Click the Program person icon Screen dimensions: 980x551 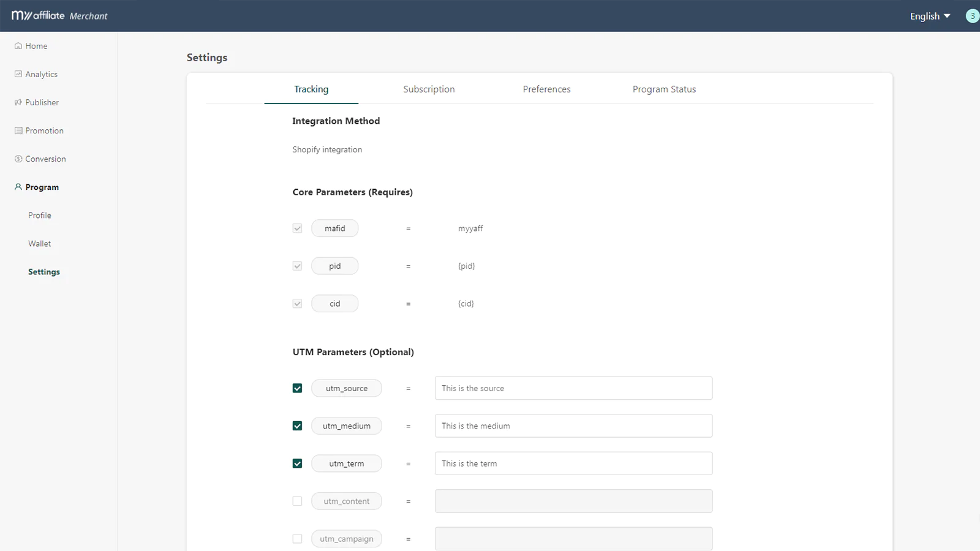pos(18,187)
